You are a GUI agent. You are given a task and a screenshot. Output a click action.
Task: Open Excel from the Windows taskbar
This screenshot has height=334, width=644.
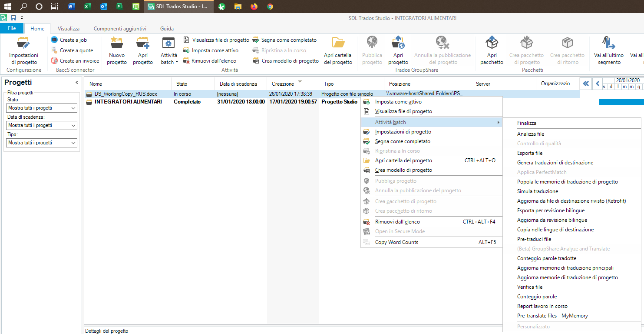tap(87, 7)
